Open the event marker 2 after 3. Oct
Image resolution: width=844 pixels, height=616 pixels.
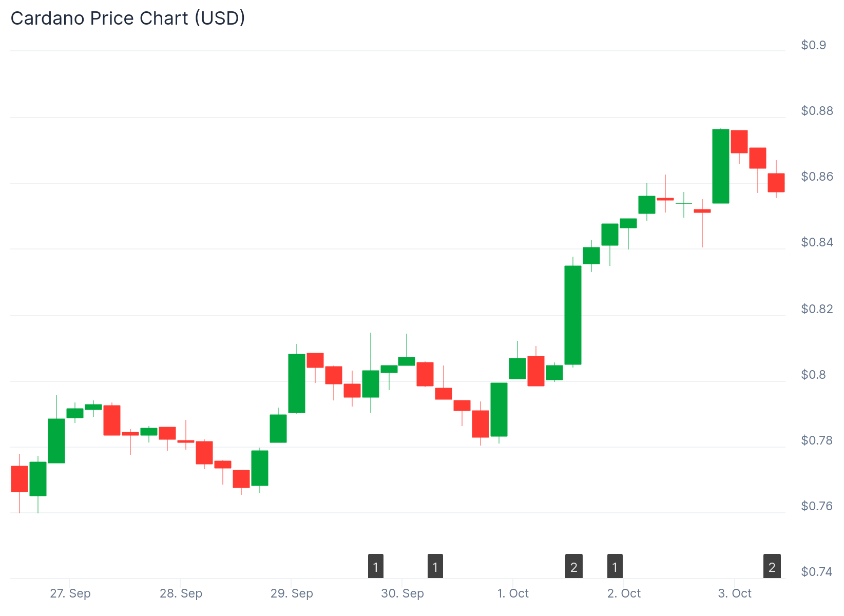coord(772,566)
